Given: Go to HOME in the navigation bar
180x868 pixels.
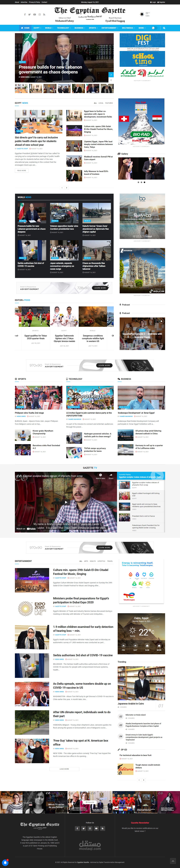Looking at the screenshot, I should pyautogui.click(x=25, y=28).
